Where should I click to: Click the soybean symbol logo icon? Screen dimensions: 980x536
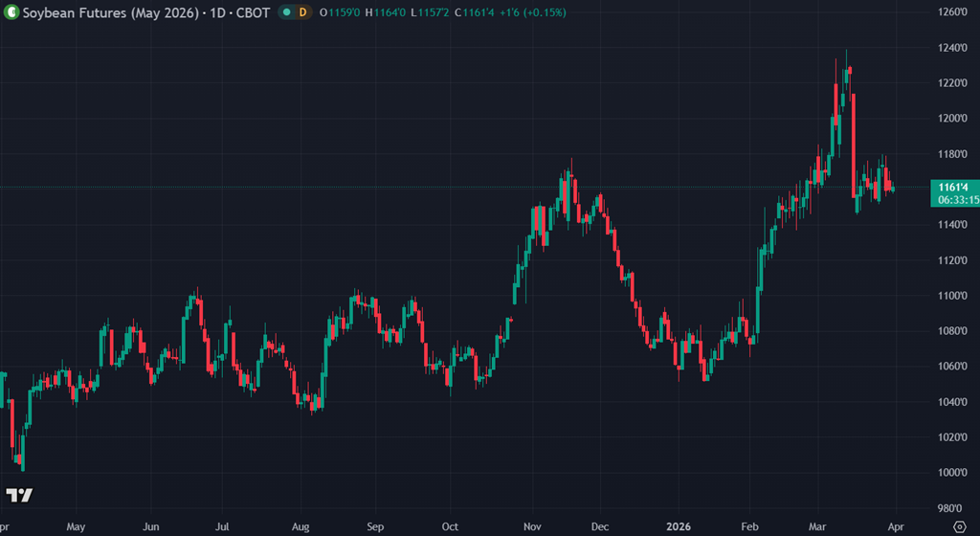coord(12,12)
